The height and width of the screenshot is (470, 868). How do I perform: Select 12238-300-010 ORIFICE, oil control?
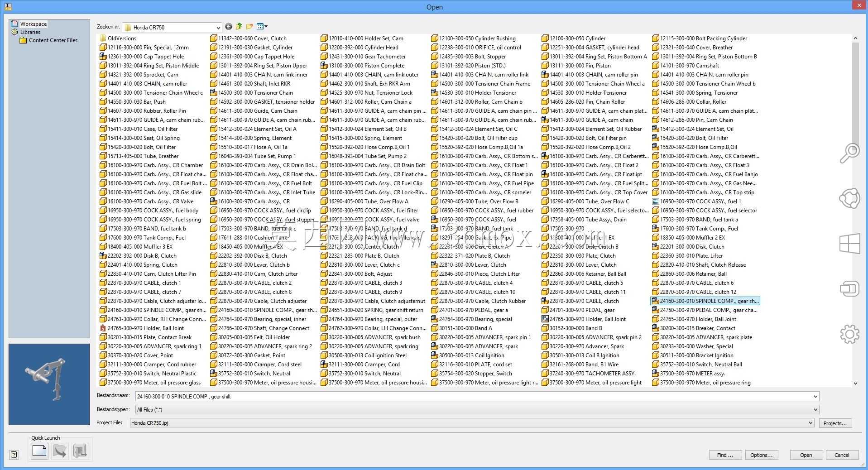click(x=480, y=48)
